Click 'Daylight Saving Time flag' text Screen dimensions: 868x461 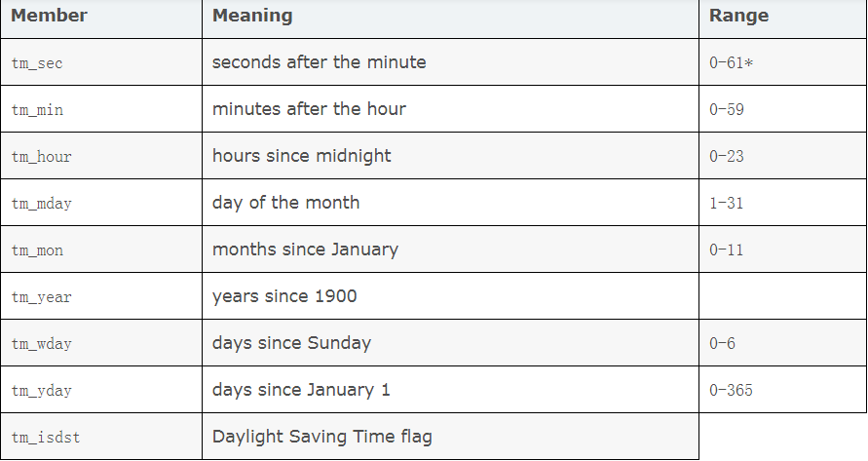(322, 437)
